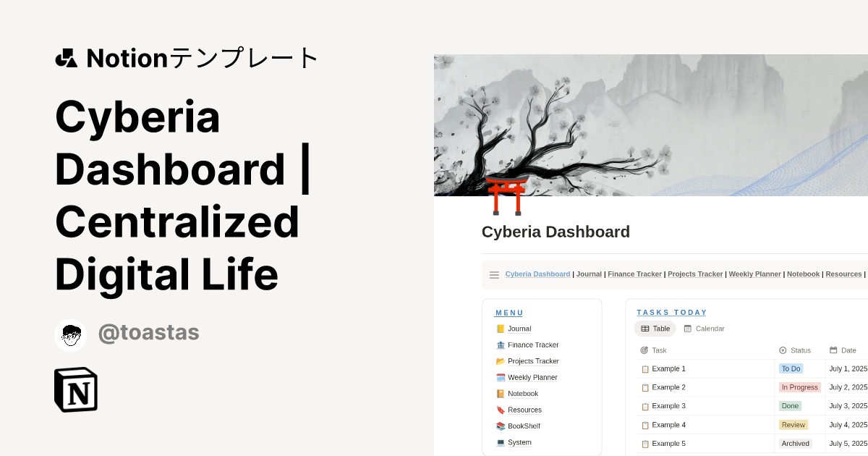The height and width of the screenshot is (456, 868).
Task: Toggle Example 2 status to In Progress
Action: click(x=799, y=387)
